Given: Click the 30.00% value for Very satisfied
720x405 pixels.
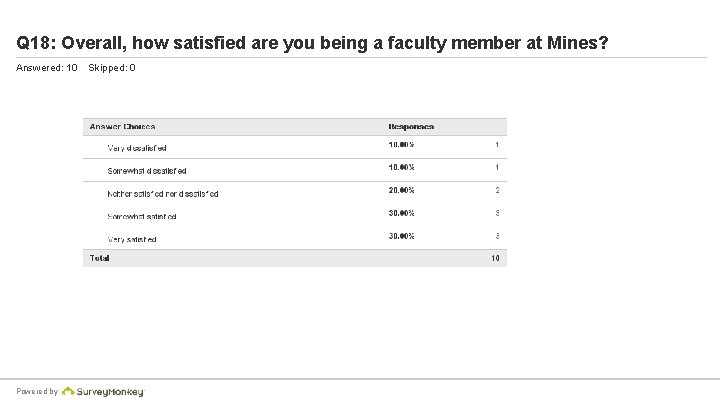Looking at the screenshot, I should (402, 235).
